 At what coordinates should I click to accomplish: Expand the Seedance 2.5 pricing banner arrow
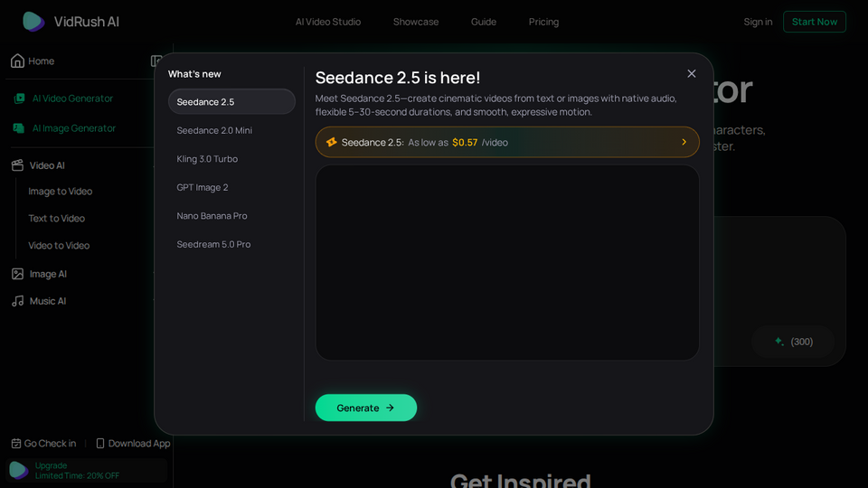684,142
